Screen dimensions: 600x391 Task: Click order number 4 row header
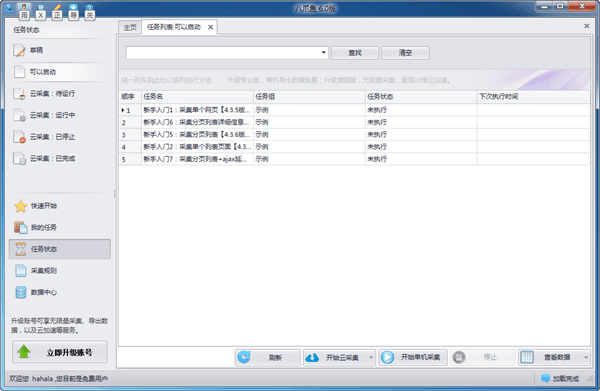[130, 147]
